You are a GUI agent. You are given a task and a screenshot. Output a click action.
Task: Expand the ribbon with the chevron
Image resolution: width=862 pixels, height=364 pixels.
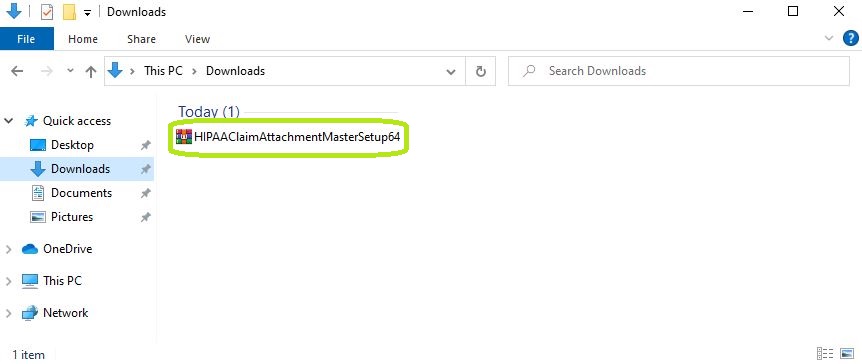pyautogui.click(x=829, y=38)
